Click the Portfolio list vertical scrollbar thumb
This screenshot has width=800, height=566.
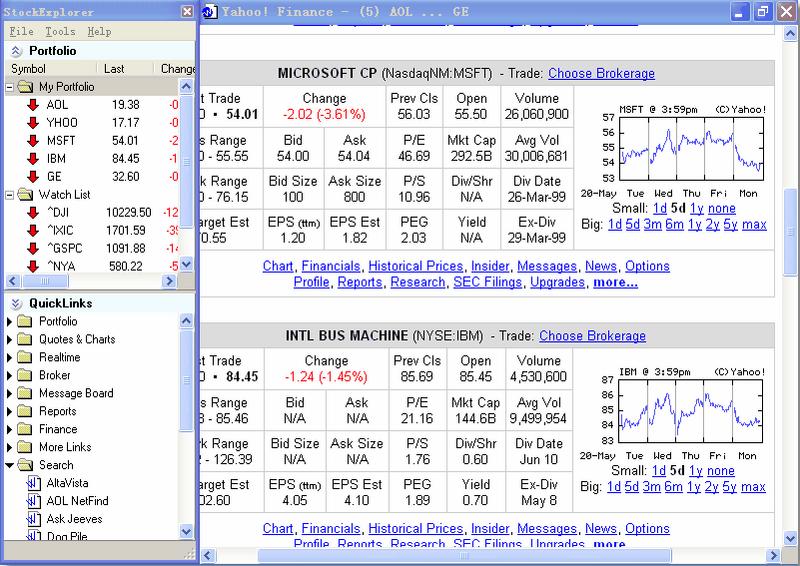[186, 162]
